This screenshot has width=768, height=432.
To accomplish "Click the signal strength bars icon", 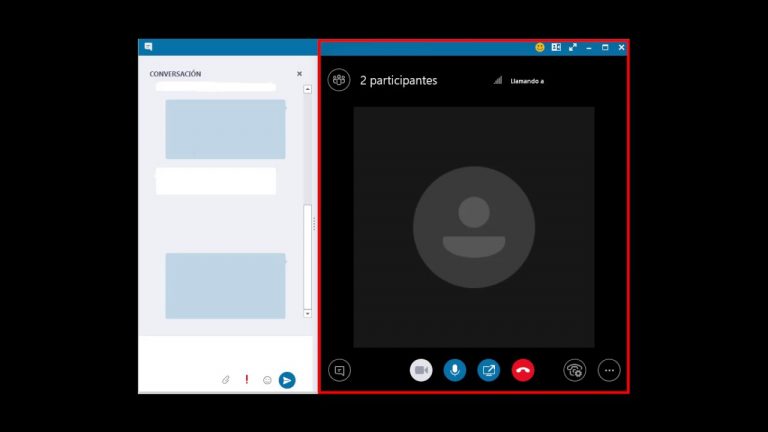I will [498, 80].
